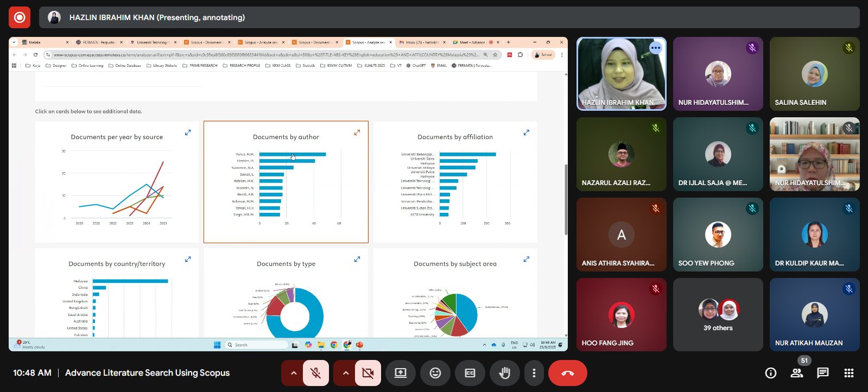The height and width of the screenshot is (392, 868).
Task: Toggle closed captions
Action: click(470, 373)
